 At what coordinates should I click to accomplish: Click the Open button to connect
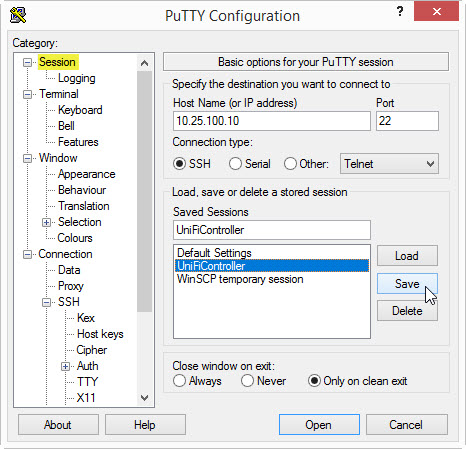(x=319, y=425)
